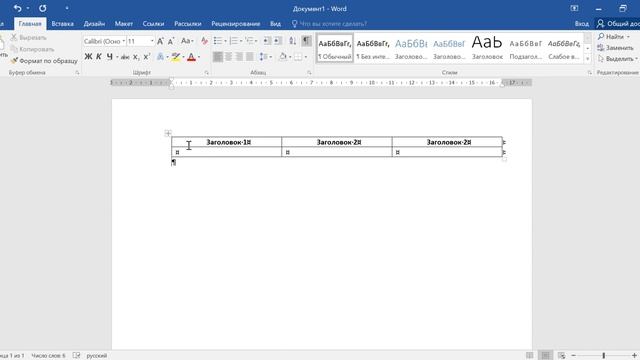Click the Общий доступ share button

[618, 24]
